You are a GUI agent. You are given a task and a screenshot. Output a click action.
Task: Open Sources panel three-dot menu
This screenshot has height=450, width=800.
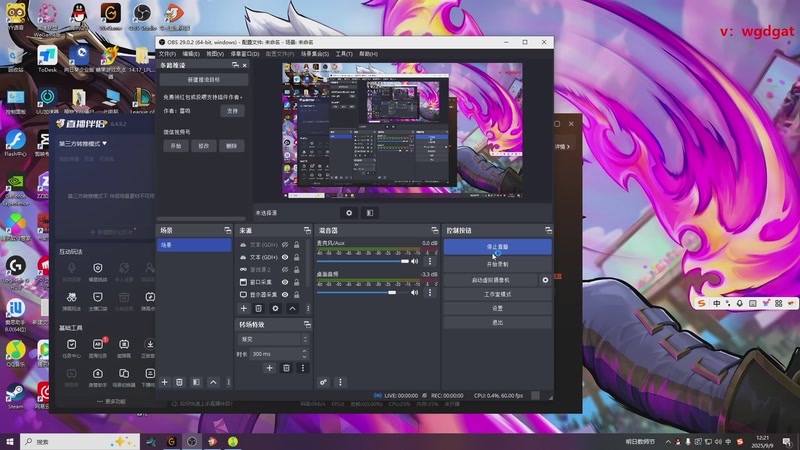[x=308, y=308]
